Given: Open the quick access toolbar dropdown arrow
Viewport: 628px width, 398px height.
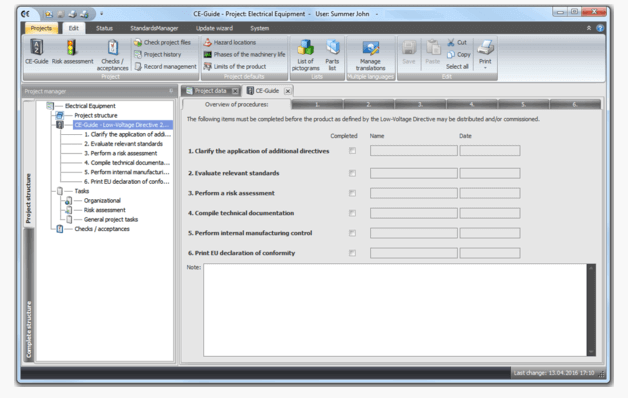Looking at the screenshot, I should pyautogui.click(x=102, y=14).
